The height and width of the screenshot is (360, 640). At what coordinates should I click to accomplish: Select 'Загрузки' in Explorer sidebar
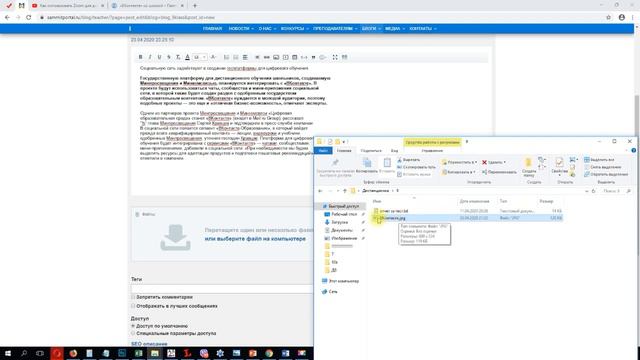coord(336,222)
